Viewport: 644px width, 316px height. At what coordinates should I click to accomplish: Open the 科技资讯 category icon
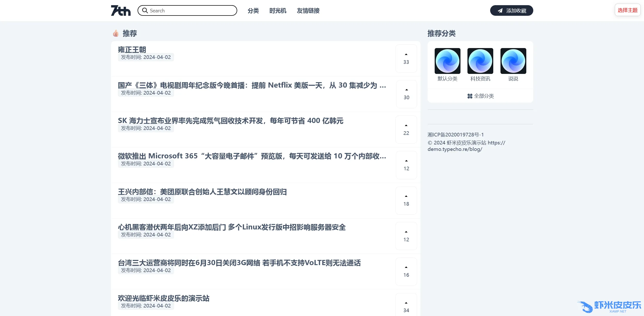480,61
